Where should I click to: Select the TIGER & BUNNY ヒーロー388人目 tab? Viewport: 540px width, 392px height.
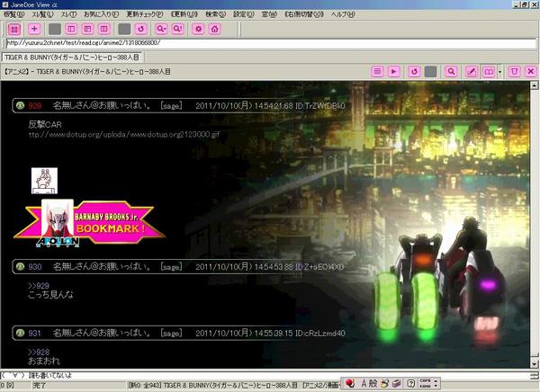coord(72,58)
